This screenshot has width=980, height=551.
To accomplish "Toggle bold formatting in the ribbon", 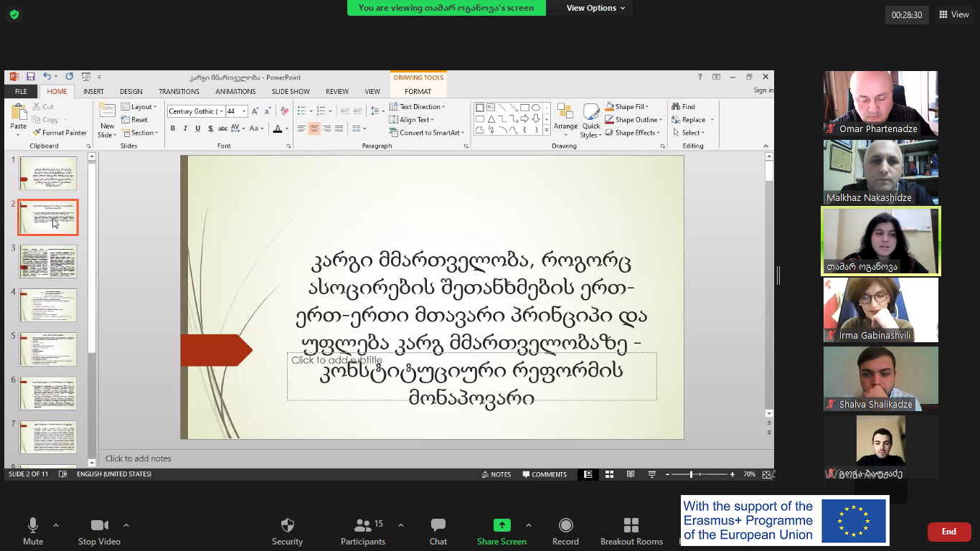I will click(x=173, y=128).
